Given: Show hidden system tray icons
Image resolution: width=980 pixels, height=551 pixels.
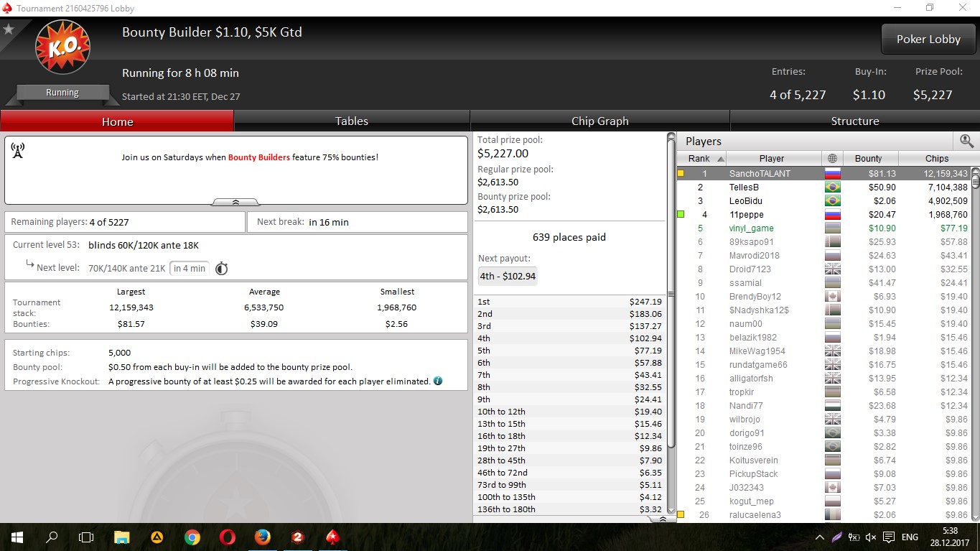Looking at the screenshot, I should click(x=819, y=537).
